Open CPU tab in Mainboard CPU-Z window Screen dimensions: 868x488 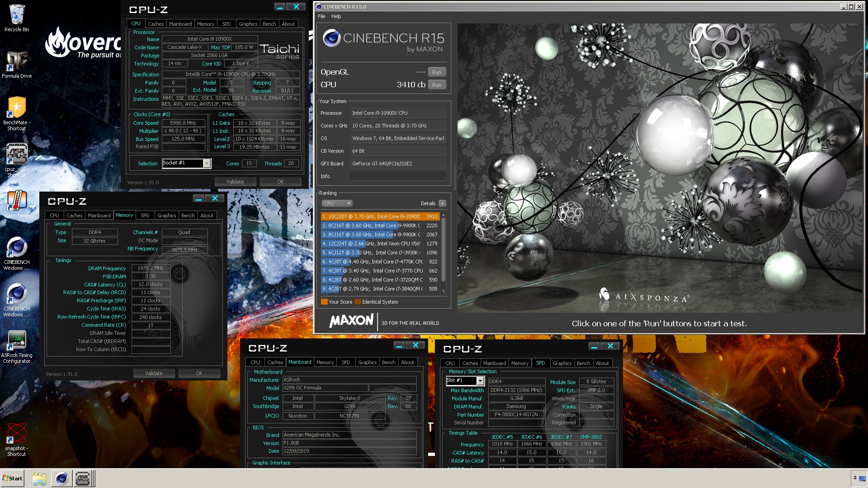[255, 362]
